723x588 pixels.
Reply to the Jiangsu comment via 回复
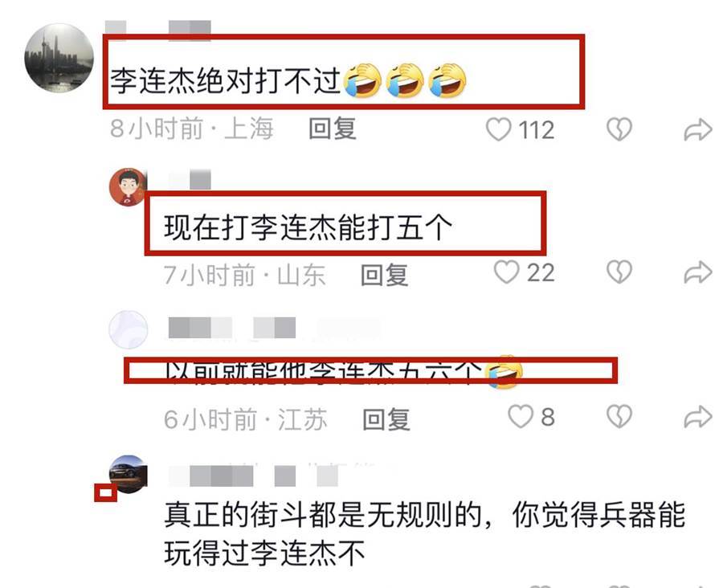click(x=386, y=419)
